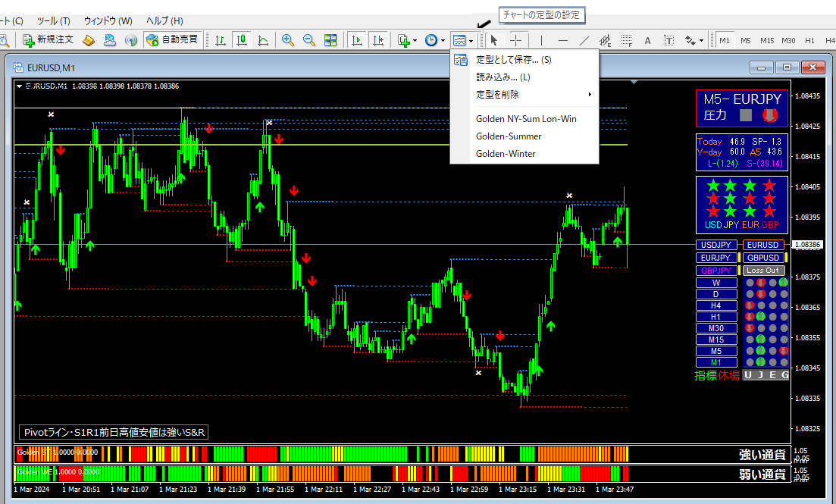Select the horizontal line tool
Viewport: 836px width, 504px height.
(563, 40)
